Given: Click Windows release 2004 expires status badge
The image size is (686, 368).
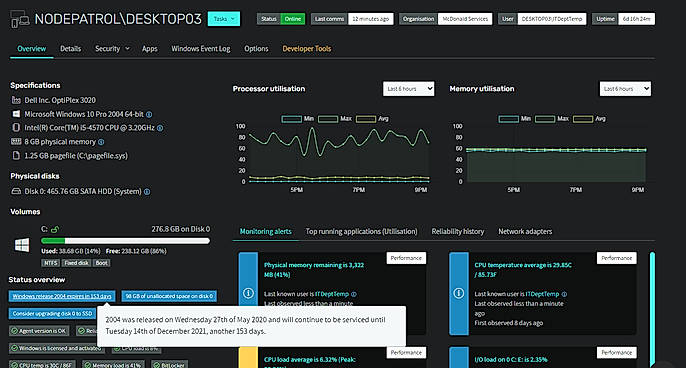Looking at the screenshot, I should pyautogui.click(x=62, y=296).
